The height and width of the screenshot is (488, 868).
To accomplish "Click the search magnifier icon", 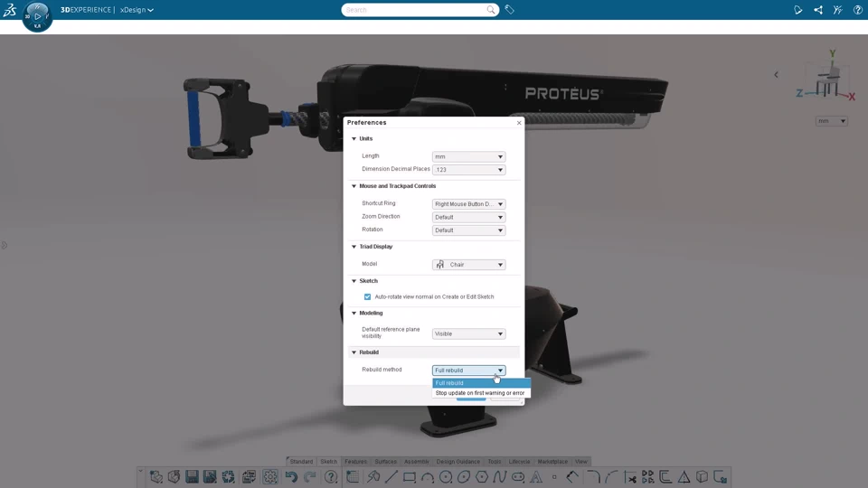I will coord(490,9).
